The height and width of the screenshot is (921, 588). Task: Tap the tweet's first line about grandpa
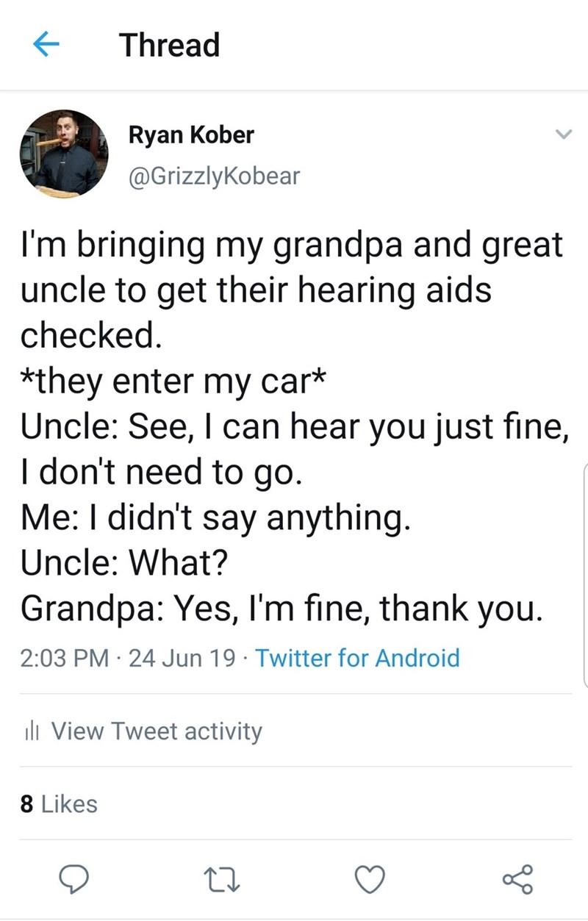click(x=291, y=245)
